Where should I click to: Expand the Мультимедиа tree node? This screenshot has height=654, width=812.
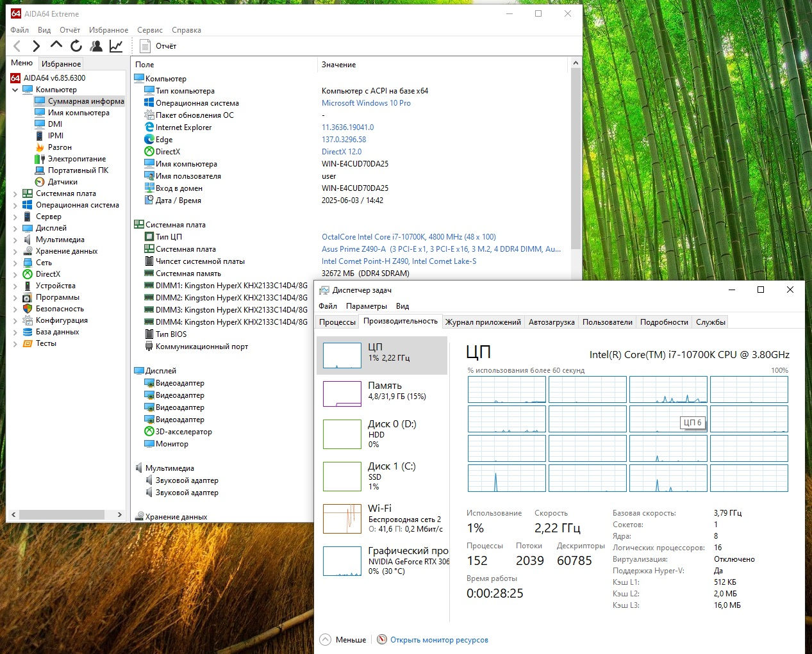pyautogui.click(x=15, y=240)
